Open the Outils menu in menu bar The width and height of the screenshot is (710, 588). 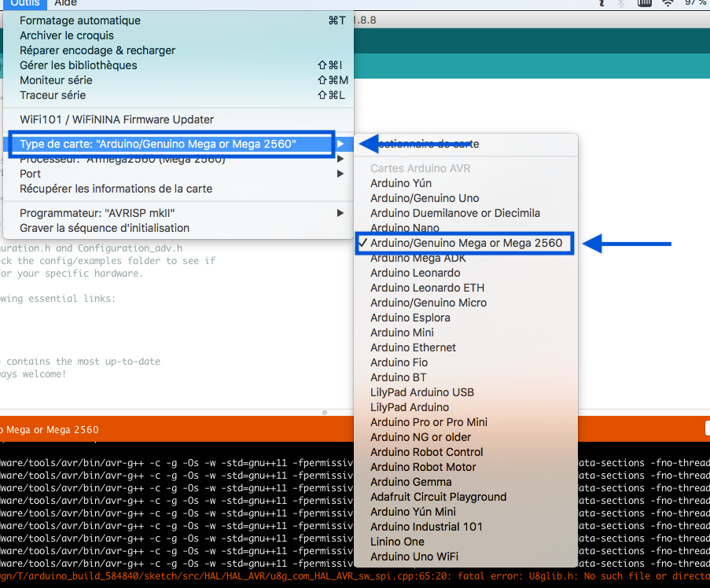pos(25,3)
